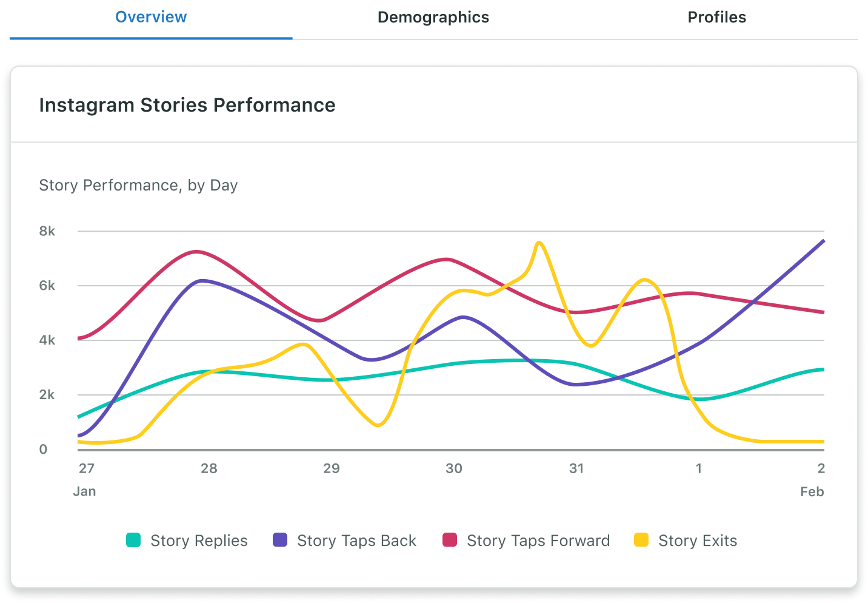Click the 8k y-axis label
Screen dimensions: 868x603
(48, 231)
